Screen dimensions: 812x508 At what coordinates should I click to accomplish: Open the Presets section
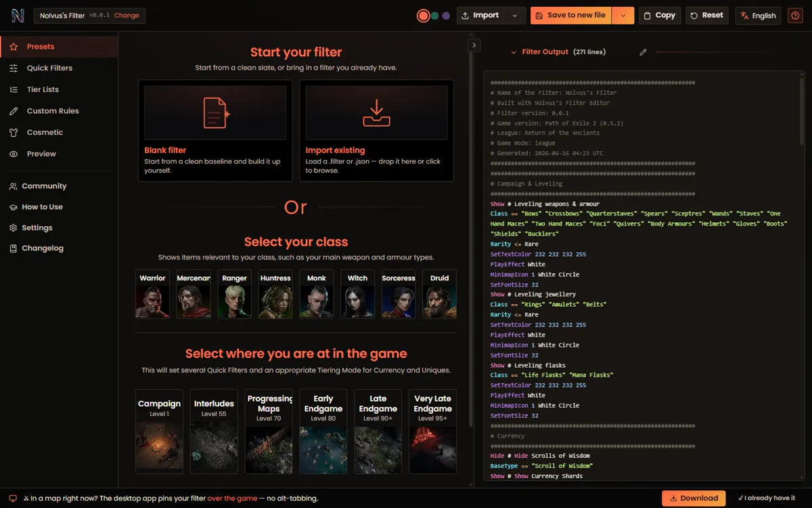click(x=59, y=47)
